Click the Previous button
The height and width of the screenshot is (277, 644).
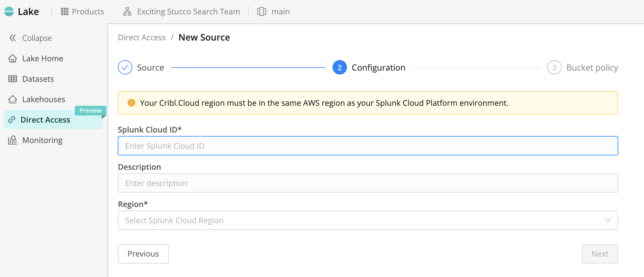tap(143, 254)
